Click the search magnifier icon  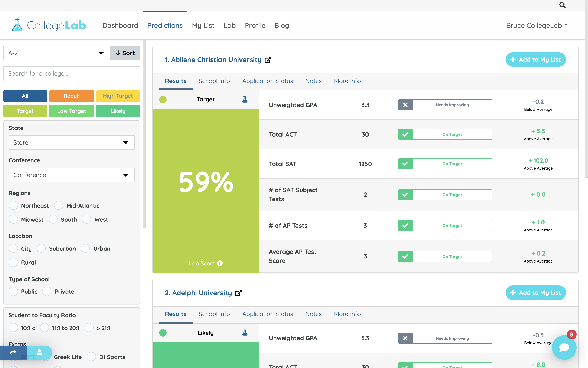tap(562, 5)
